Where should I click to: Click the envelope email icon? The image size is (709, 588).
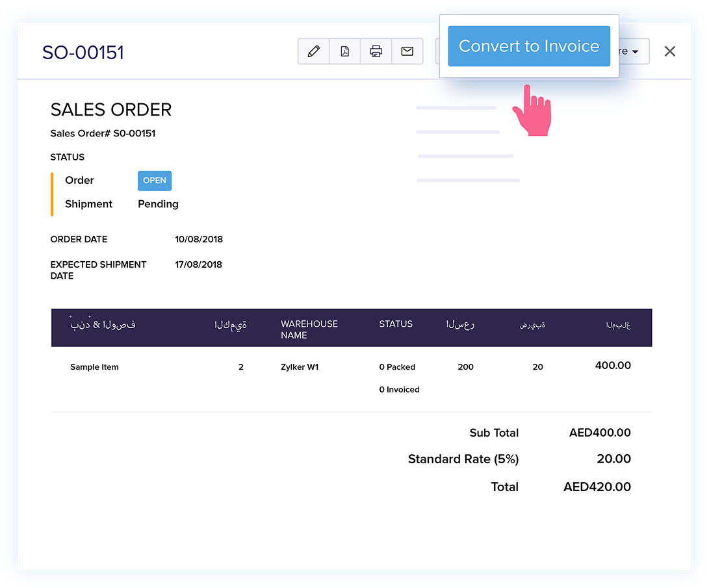[x=407, y=51]
